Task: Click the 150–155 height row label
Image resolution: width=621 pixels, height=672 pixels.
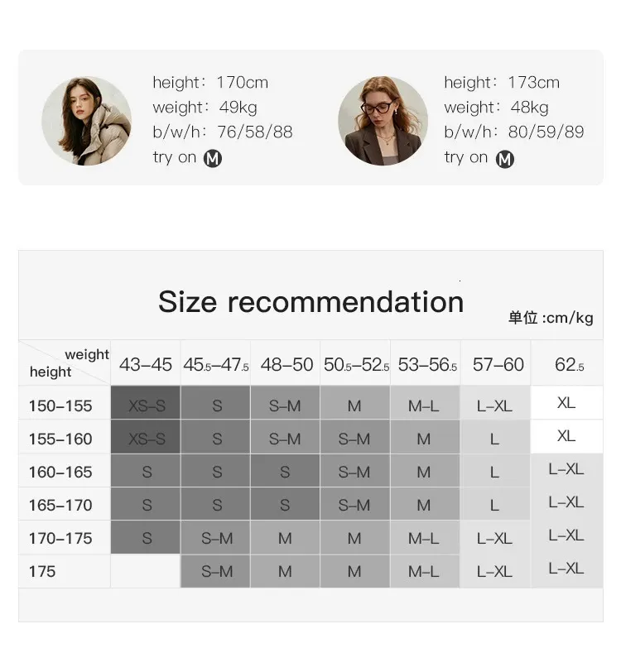Action: [60, 406]
